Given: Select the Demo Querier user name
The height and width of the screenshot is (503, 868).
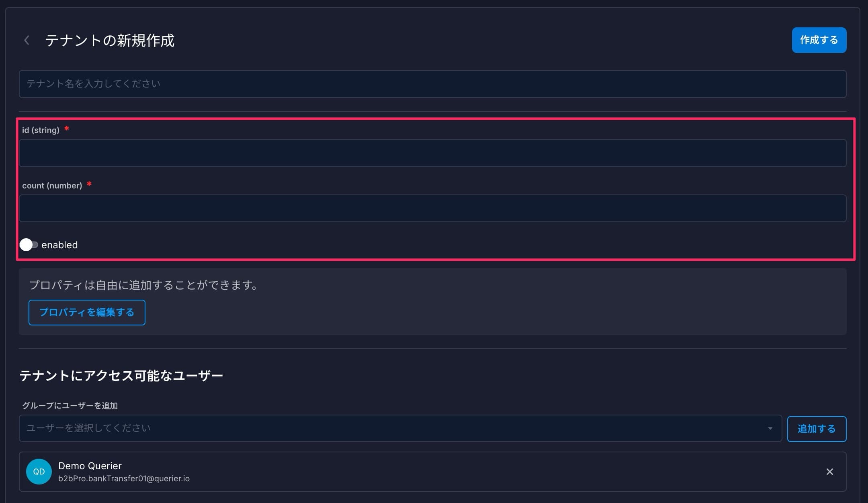Looking at the screenshot, I should (90, 466).
